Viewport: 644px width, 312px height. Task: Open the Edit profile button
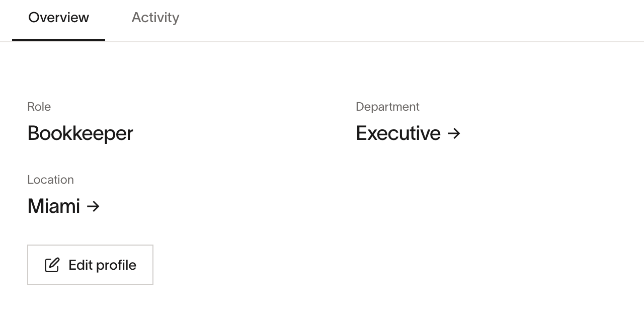point(90,265)
